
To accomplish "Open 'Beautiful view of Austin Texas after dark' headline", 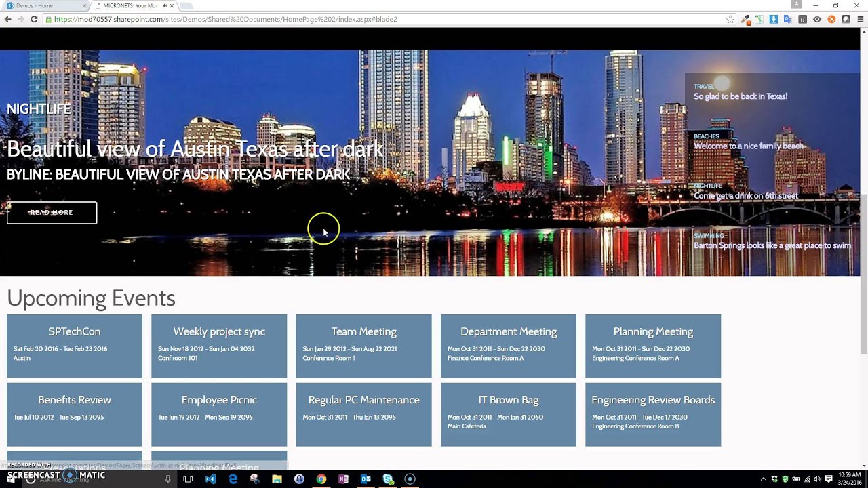I will [195, 148].
